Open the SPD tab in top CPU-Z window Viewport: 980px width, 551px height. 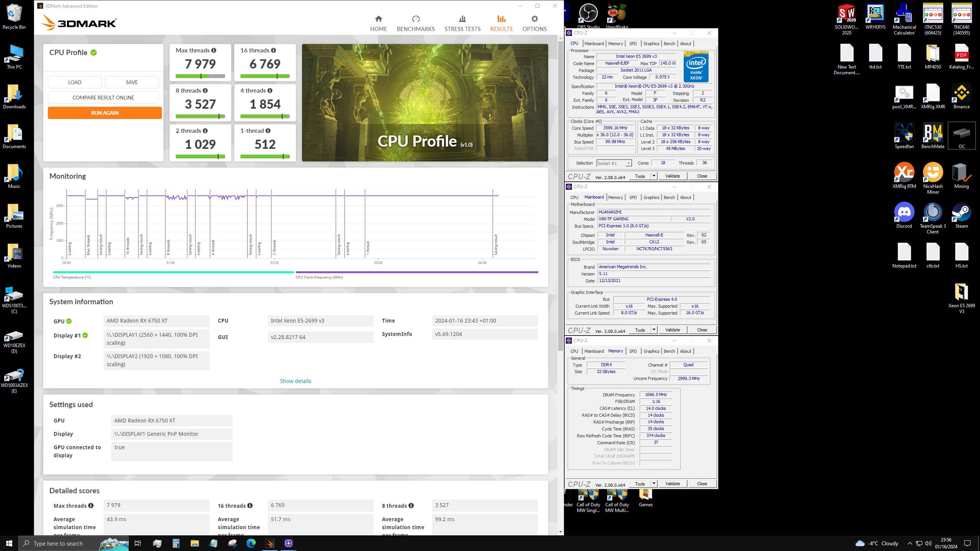(x=633, y=44)
